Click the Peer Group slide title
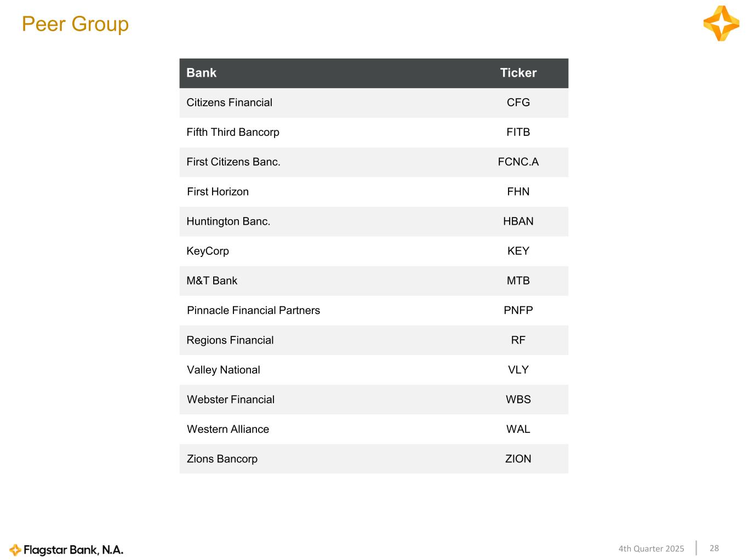 tap(75, 24)
